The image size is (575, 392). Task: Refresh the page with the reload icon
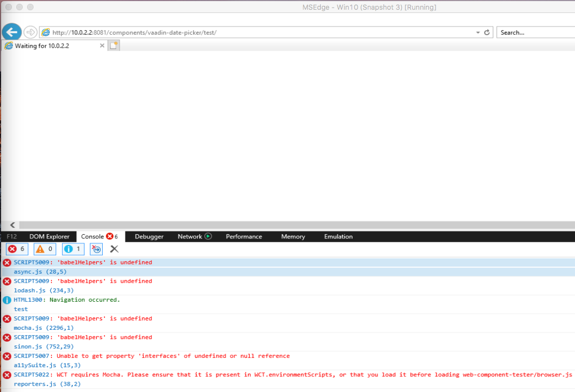486,32
